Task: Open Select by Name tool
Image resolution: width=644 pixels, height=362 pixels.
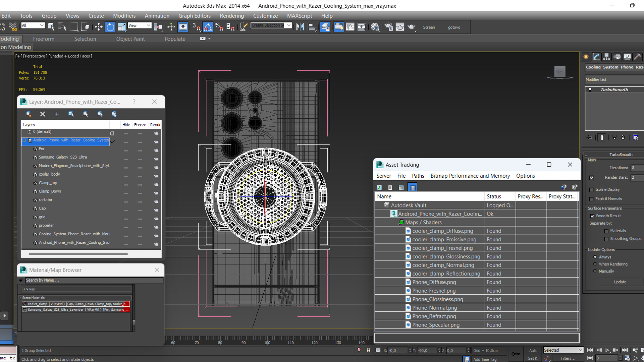Action: [x=62, y=27]
